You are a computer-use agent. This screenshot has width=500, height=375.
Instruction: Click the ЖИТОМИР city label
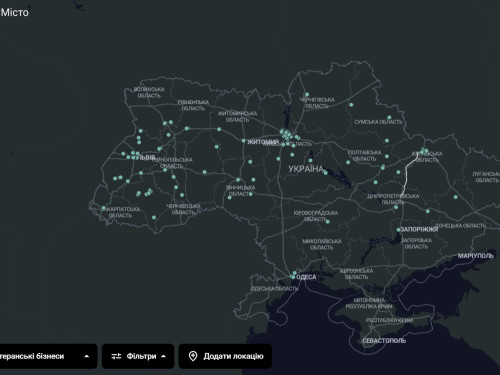tap(262, 142)
